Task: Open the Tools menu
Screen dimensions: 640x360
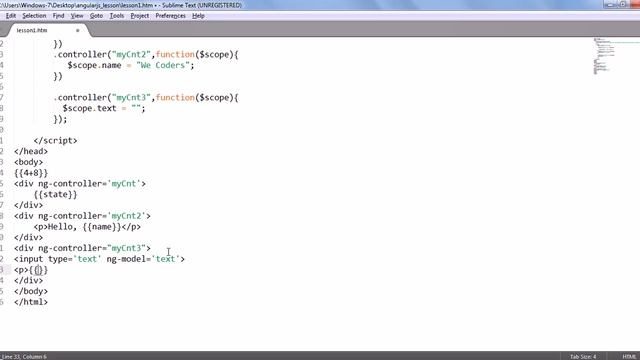Action: pos(117,16)
